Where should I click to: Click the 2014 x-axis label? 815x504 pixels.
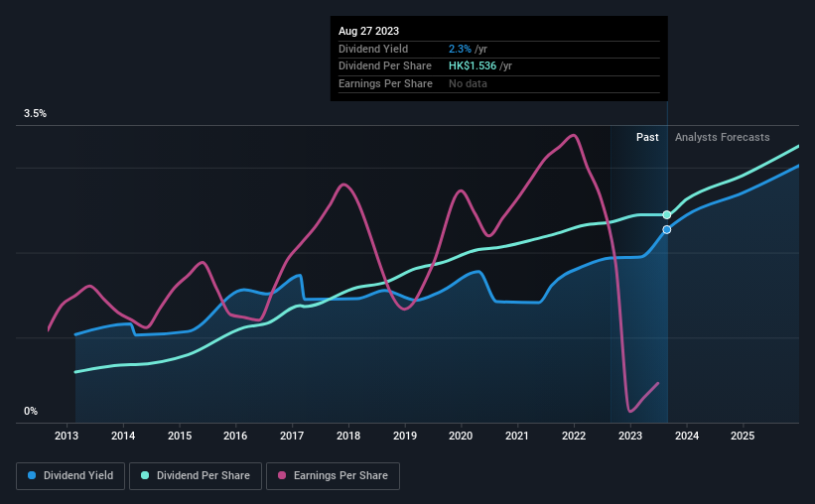click(123, 436)
